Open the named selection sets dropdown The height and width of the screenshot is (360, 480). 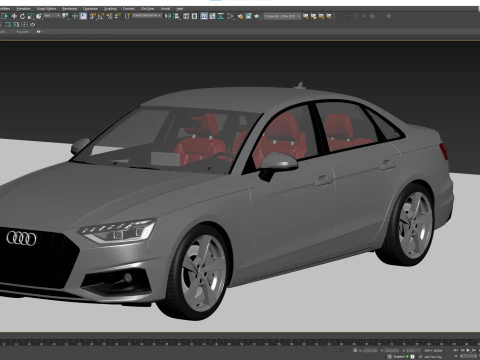point(147,16)
